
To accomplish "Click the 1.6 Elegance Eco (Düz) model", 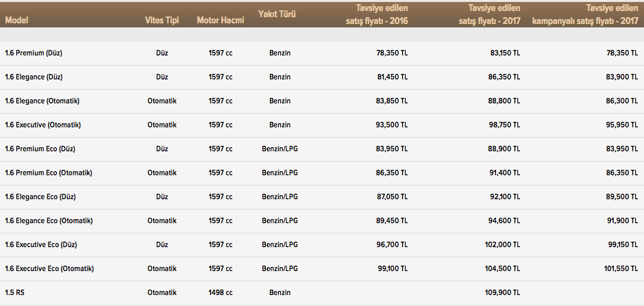I will point(42,196).
